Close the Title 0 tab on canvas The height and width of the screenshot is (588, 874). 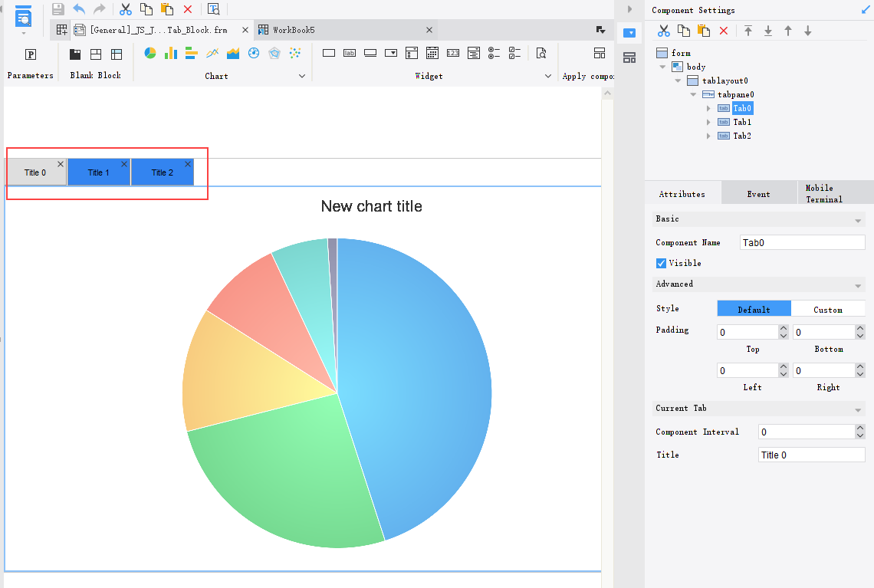(x=61, y=164)
